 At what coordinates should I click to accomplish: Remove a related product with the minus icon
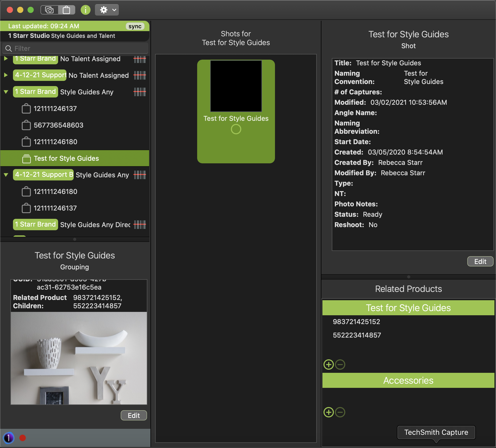tap(340, 365)
